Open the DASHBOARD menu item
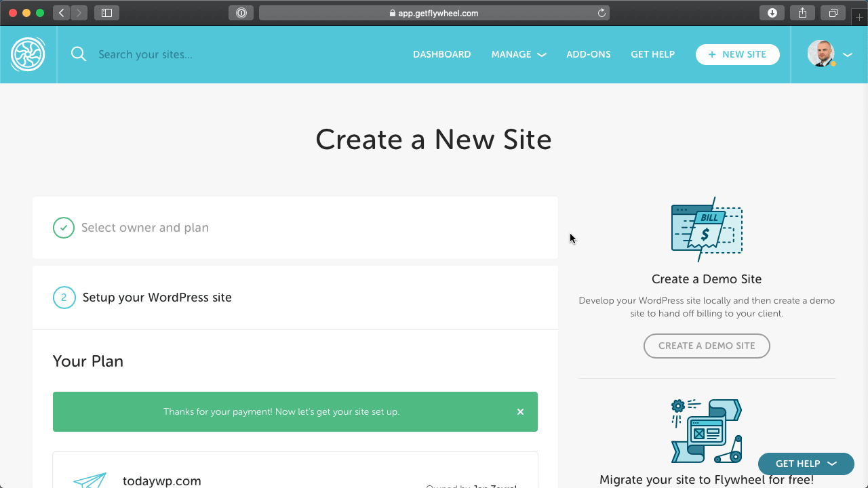 tap(441, 54)
